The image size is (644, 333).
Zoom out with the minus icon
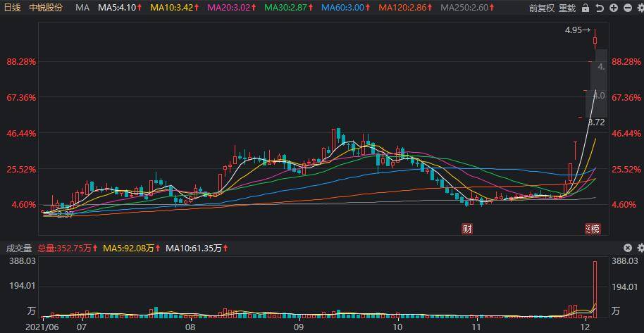[x=626, y=8]
